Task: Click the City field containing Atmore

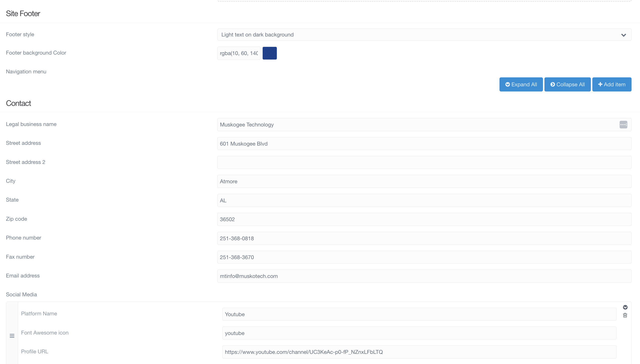Action: click(424, 182)
